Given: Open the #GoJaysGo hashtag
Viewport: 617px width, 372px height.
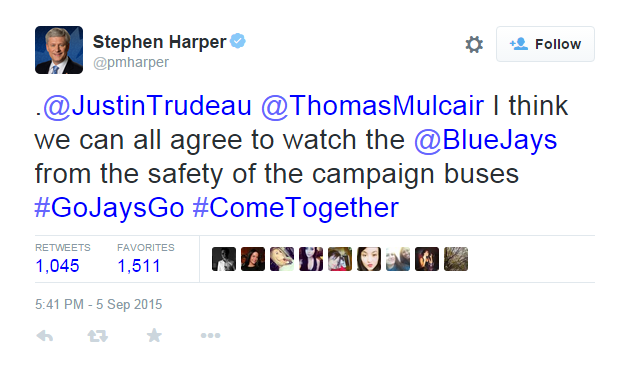Looking at the screenshot, I should (109, 208).
